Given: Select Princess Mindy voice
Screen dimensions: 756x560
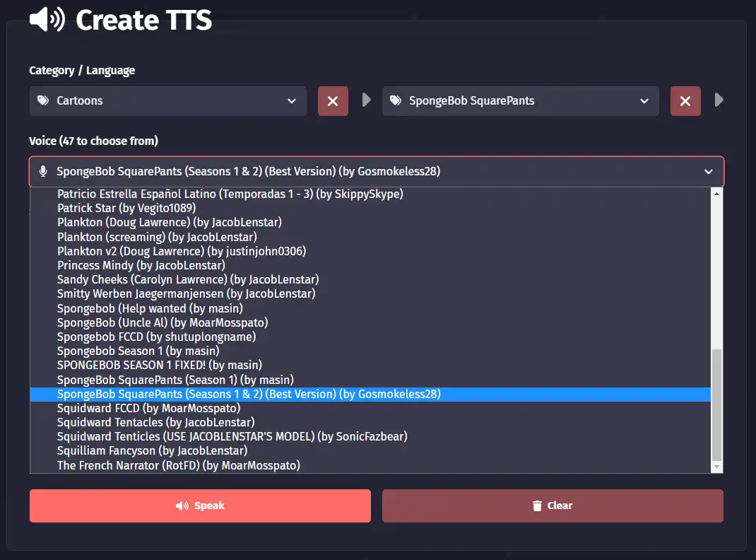Looking at the screenshot, I should (370, 265).
